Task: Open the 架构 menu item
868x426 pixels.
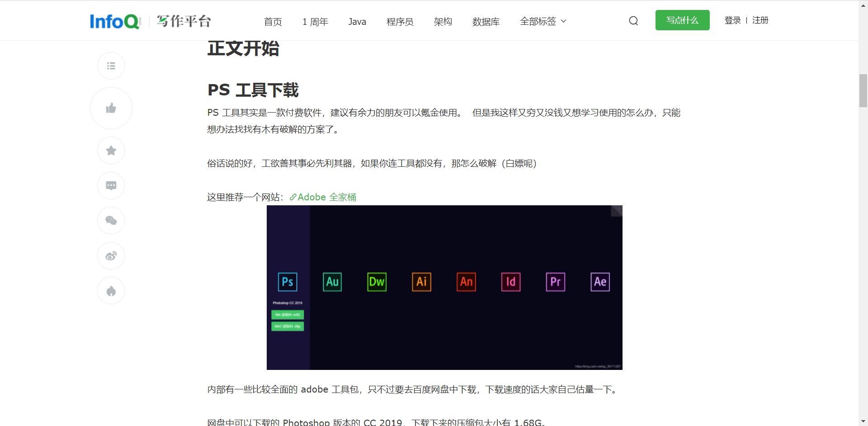Action: pos(443,22)
